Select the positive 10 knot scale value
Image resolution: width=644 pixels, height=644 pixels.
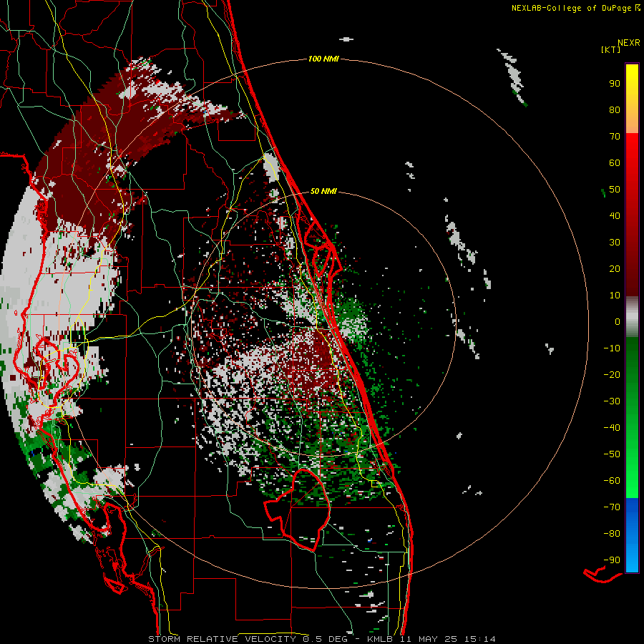(615, 296)
